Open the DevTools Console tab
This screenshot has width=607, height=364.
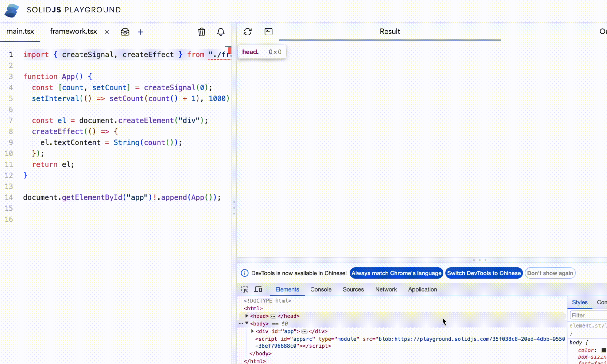tap(321, 290)
